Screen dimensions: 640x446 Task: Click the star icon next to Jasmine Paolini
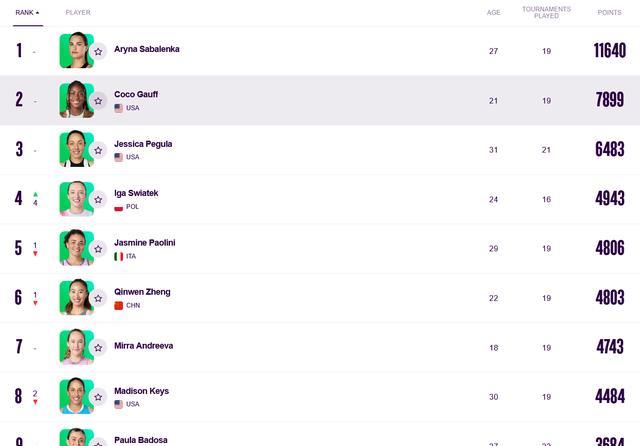coord(98,249)
